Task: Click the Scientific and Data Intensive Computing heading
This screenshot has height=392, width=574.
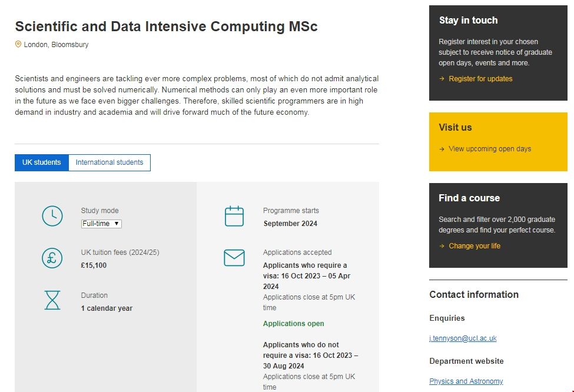Action: pos(166,26)
